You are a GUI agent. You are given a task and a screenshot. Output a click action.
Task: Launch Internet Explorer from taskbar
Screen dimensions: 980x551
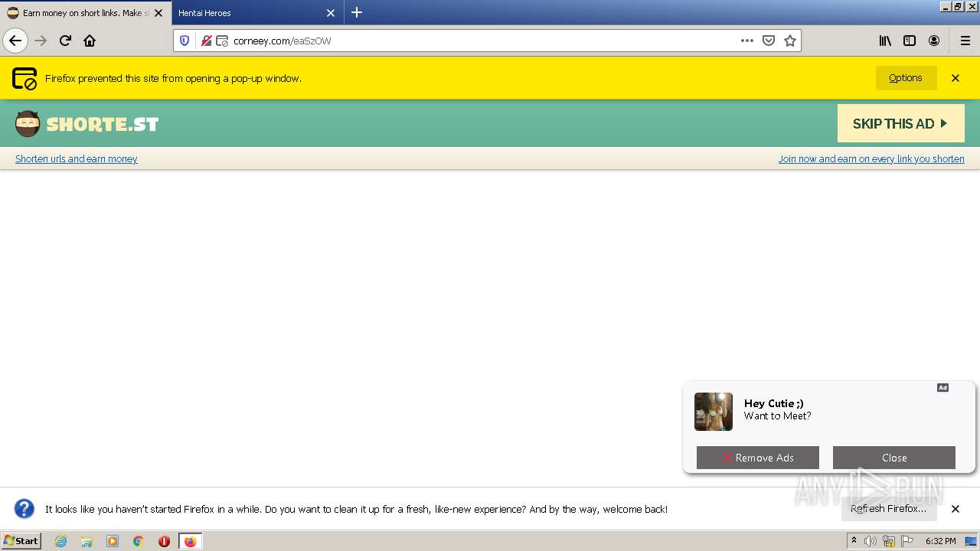click(60, 541)
